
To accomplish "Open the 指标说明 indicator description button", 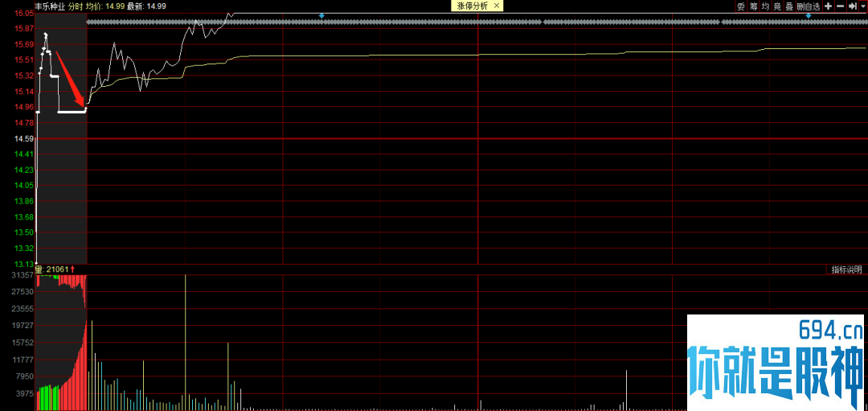I will coord(846,269).
